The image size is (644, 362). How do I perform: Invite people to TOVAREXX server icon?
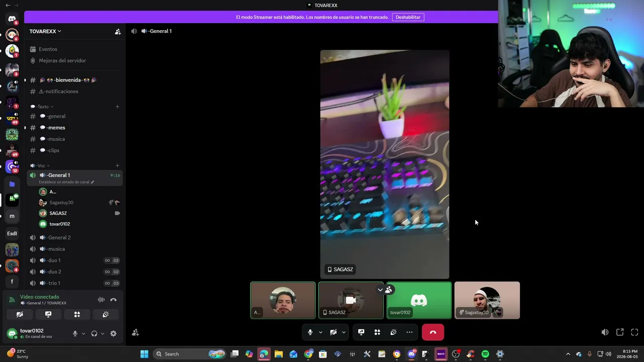[118, 32]
